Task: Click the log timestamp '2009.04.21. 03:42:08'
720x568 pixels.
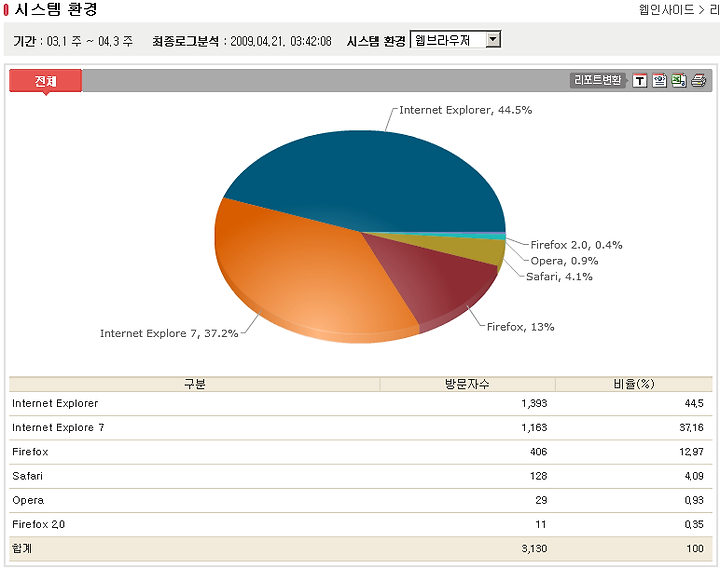Action: click(281, 42)
